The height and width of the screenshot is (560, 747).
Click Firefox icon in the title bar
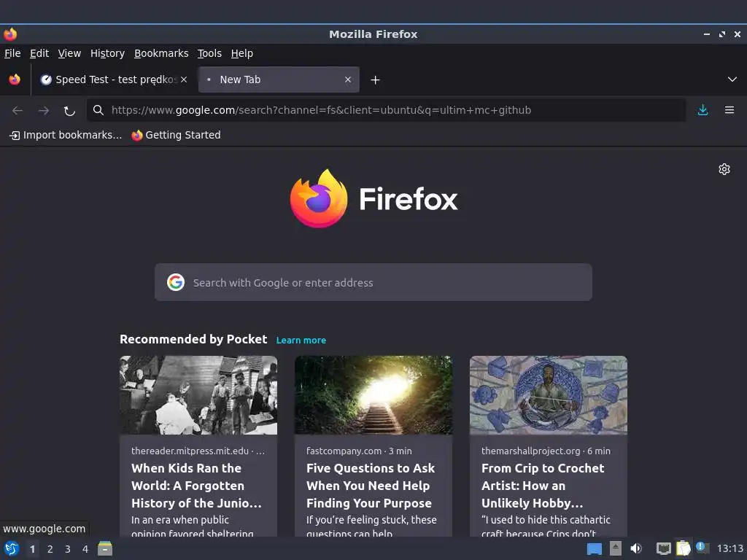tap(10, 34)
